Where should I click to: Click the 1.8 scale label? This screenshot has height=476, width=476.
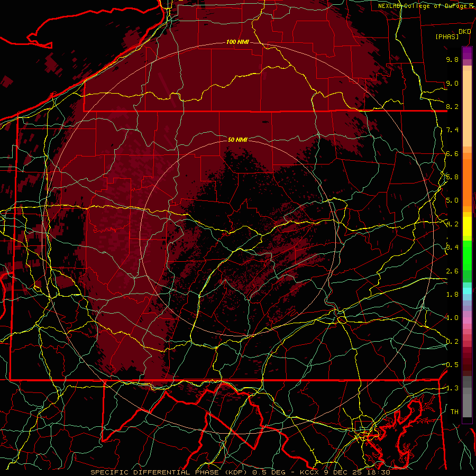click(452, 295)
